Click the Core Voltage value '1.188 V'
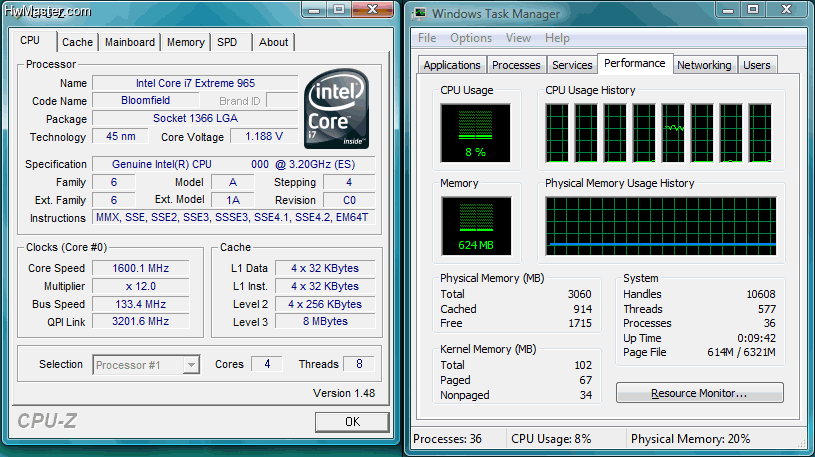Screen dimensions: 815x457 pyautogui.click(x=264, y=137)
